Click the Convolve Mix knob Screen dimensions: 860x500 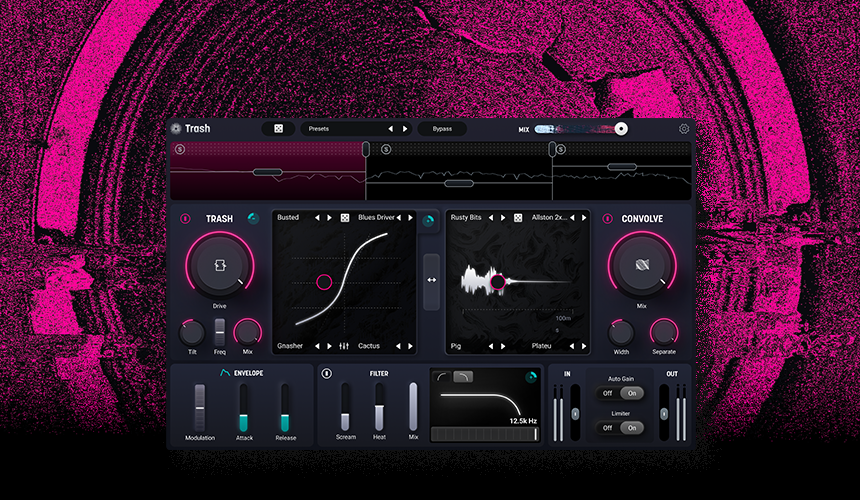point(642,266)
